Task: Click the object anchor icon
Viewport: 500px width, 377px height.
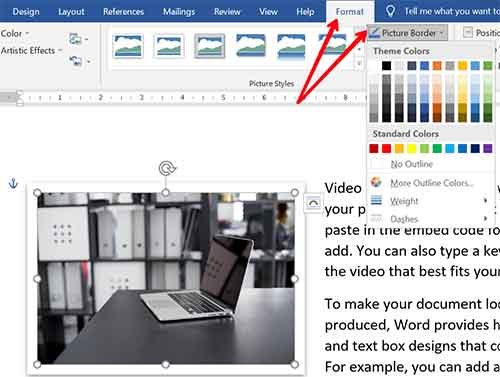Action: (13, 183)
